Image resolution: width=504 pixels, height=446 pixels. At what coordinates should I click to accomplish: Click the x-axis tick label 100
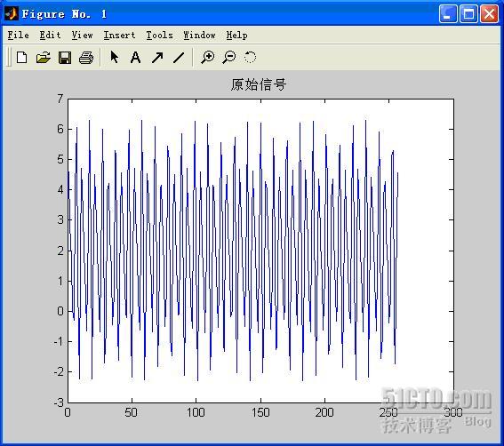pyautogui.click(x=196, y=412)
